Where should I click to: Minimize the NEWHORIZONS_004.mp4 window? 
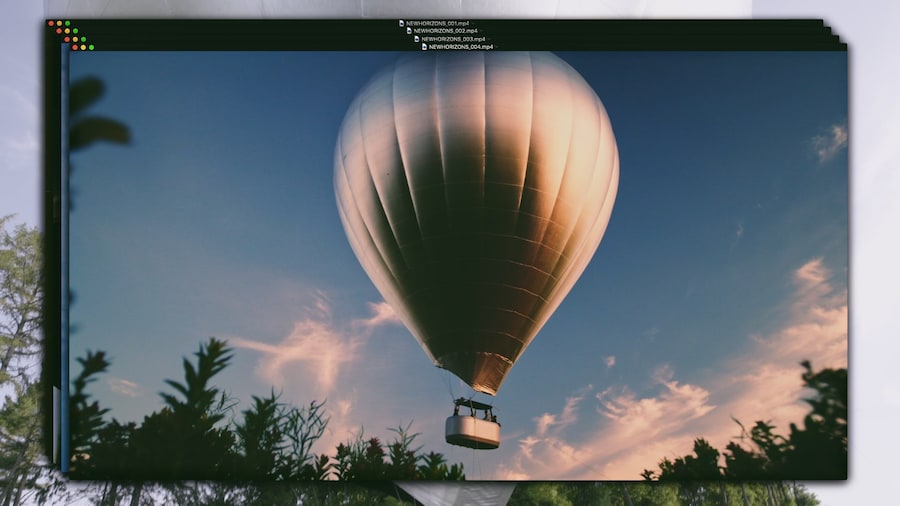[83, 47]
